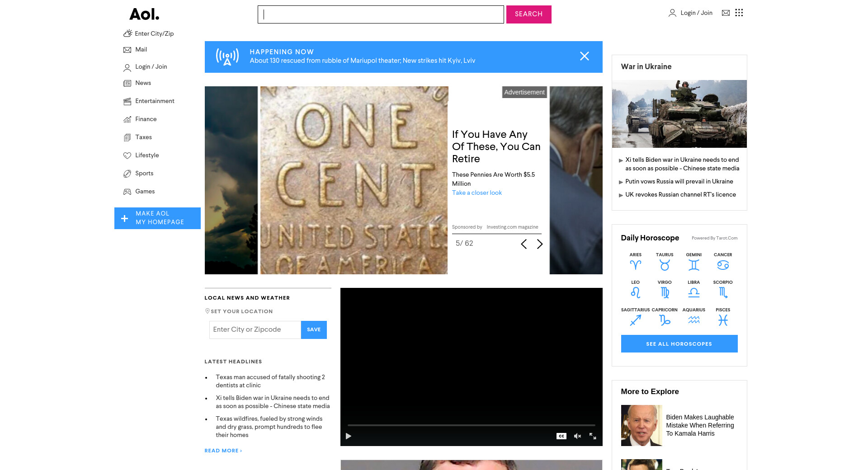The image size is (868, 470).
Task: Click Make AOL My Homepage button
Action: point(157,218)
